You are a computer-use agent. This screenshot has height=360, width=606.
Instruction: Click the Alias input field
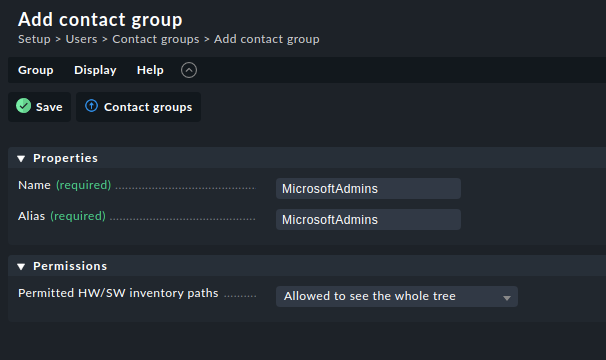pos(368,220)
